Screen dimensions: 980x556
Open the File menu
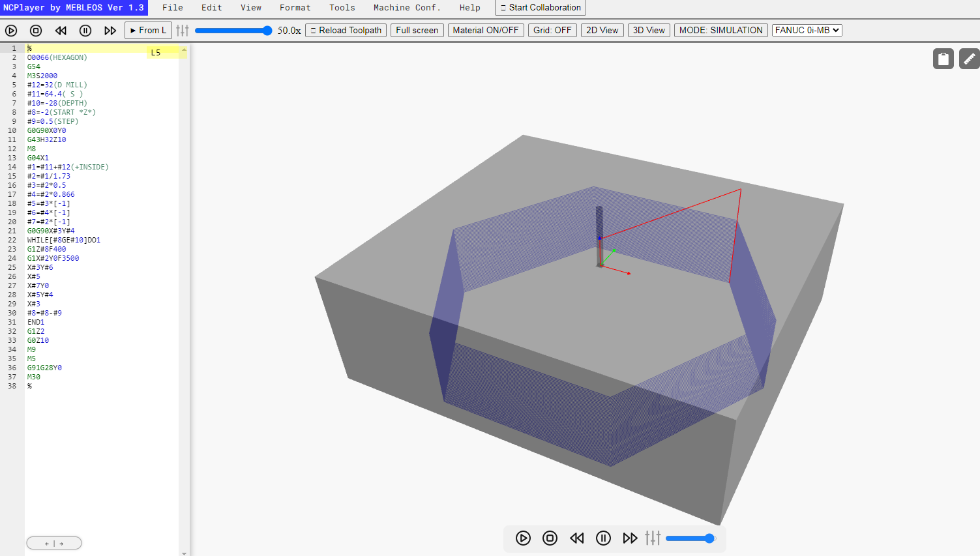point(173,8)
